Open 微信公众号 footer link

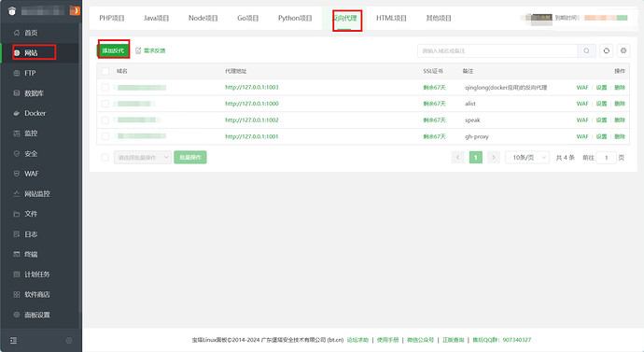(x=421, y=340)
